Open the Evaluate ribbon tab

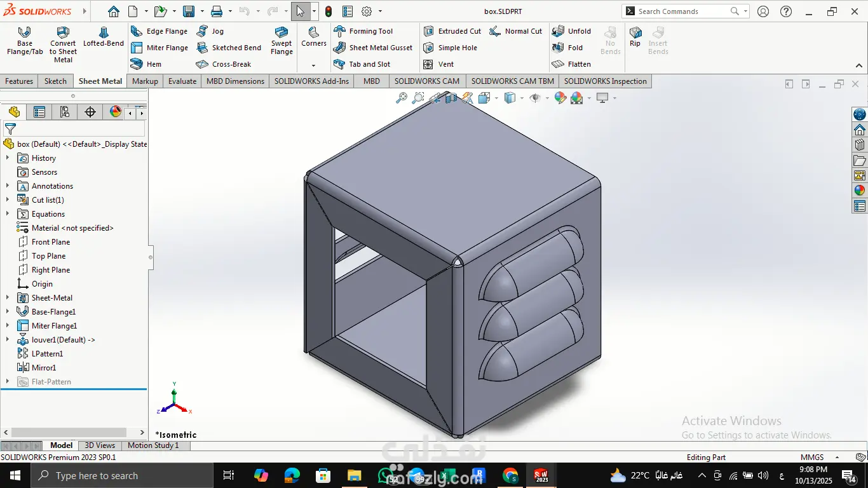pyautogui.click(x=182, y=81)
